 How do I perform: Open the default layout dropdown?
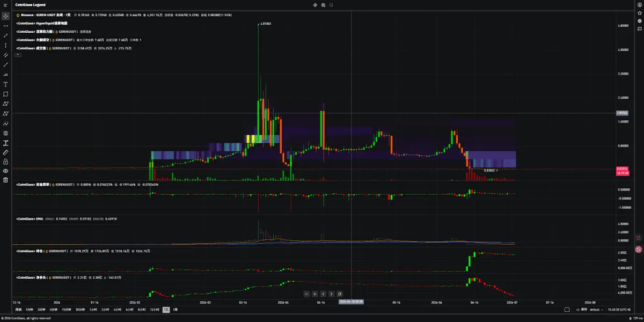click(594, 310)
